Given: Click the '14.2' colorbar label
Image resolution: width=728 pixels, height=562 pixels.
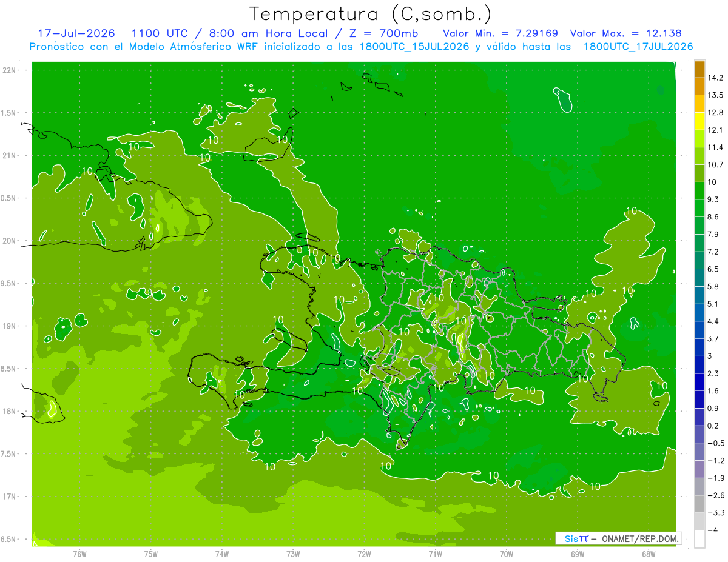Looking at the screenshot, I should [x=716, y=78].
